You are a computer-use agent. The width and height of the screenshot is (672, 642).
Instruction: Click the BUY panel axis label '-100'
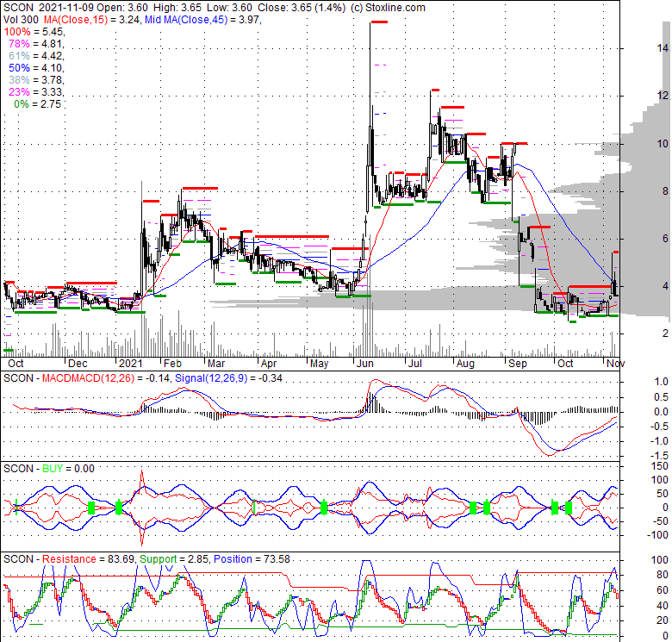pyautogui.click(x=658, y=535)
